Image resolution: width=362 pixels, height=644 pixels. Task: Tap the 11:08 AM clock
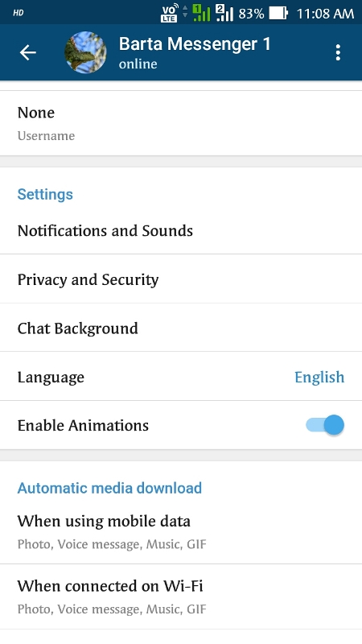coord(325,14)
